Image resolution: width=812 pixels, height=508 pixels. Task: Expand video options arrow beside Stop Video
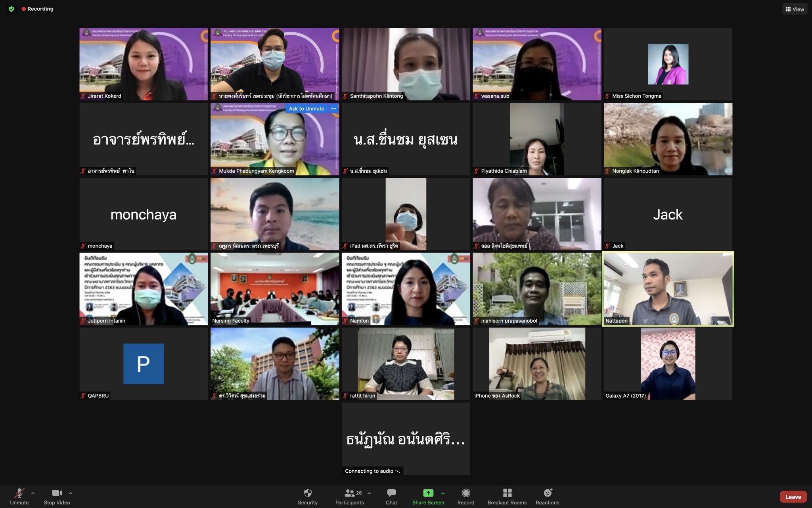tap(71, 493)
